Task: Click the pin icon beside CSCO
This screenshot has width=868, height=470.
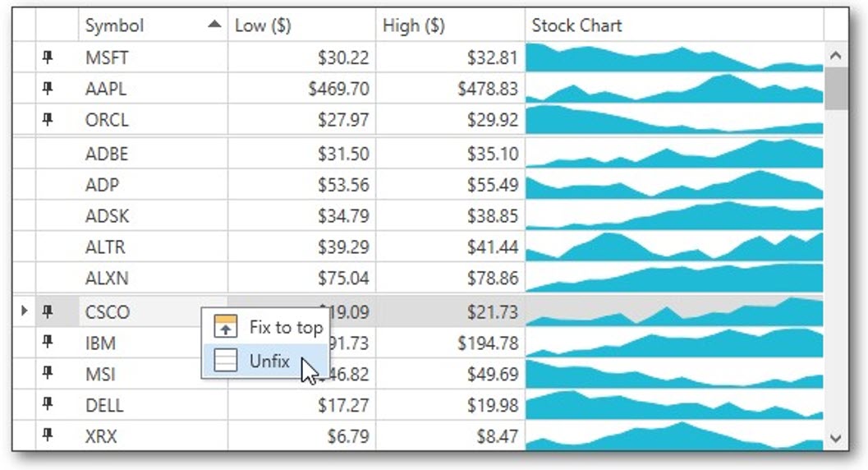Action: pos(48,311)
